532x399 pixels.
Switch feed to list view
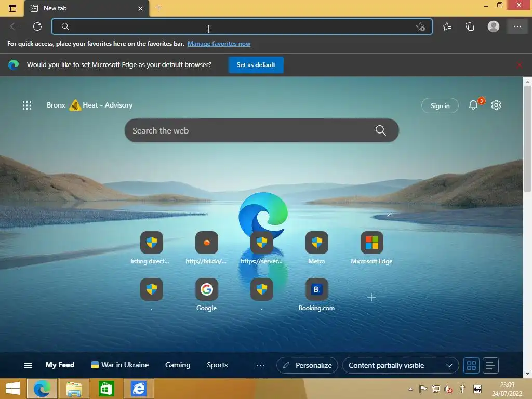[x=490, y=365]
